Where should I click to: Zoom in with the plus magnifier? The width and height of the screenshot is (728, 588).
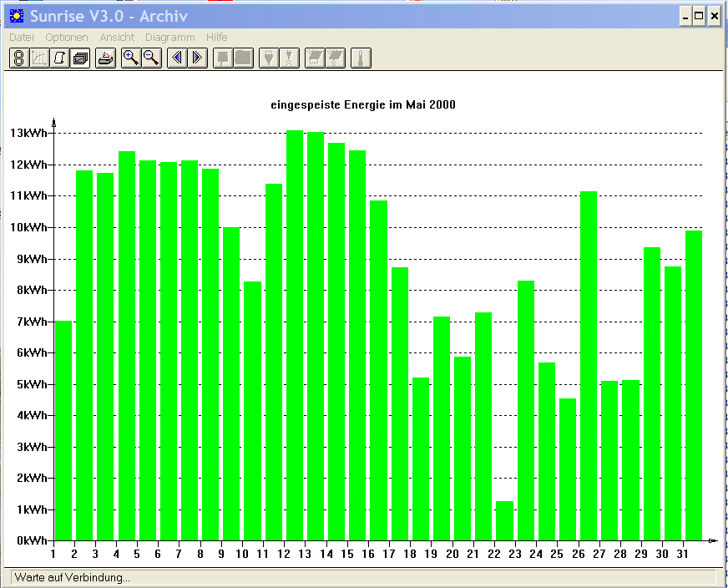click(131, 58)
